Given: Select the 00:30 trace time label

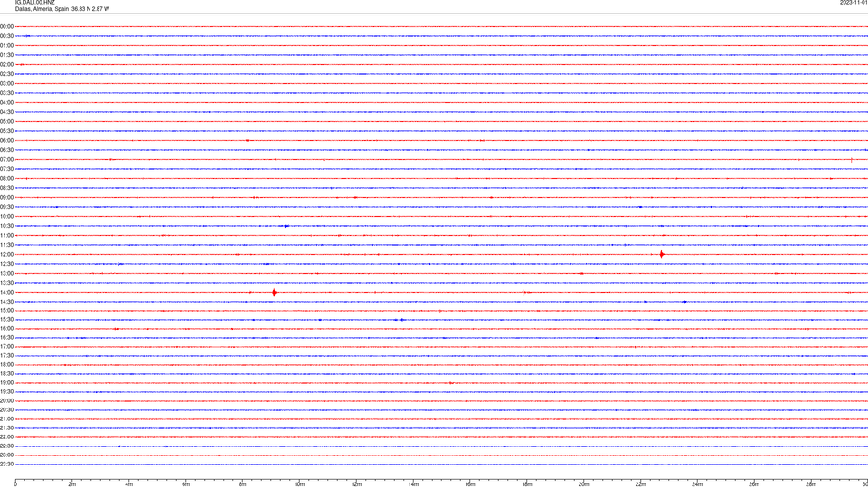Looking at the screenshot, I should tap(6, 36).
